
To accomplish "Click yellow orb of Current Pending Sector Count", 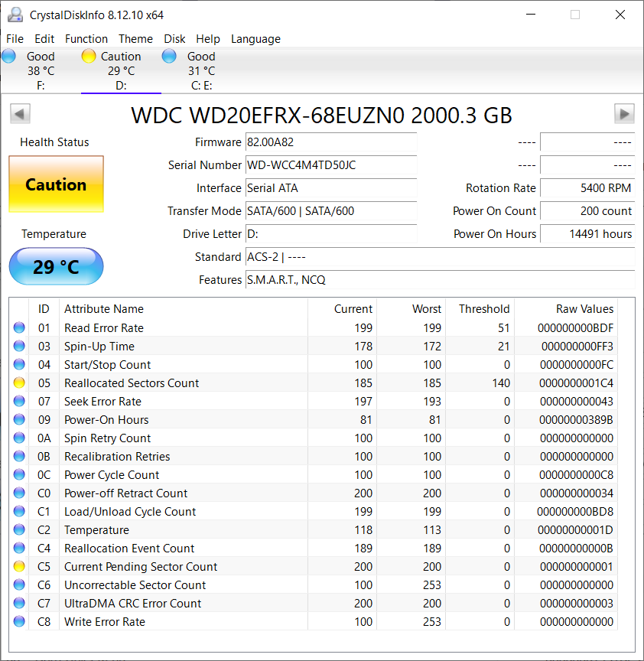I will point(19,566).
